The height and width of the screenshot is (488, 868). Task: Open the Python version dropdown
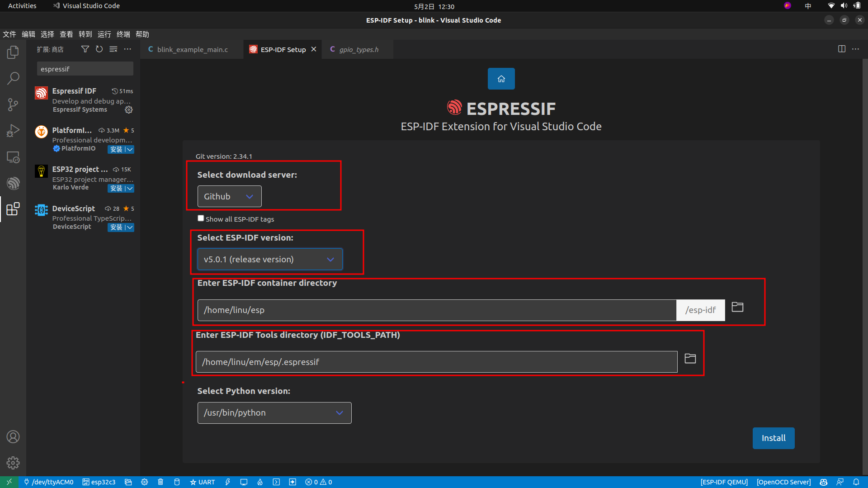point(274,412)
